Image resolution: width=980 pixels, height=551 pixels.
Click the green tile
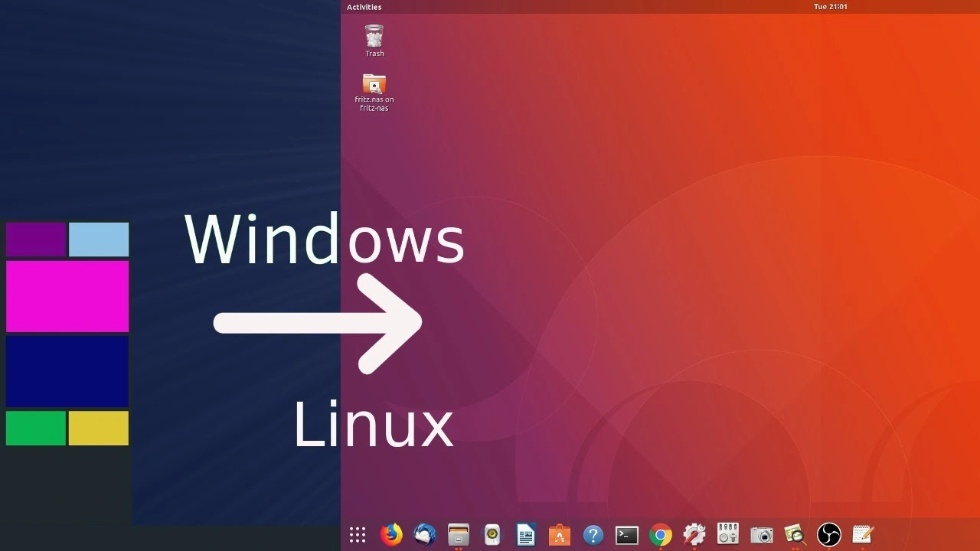36,428
